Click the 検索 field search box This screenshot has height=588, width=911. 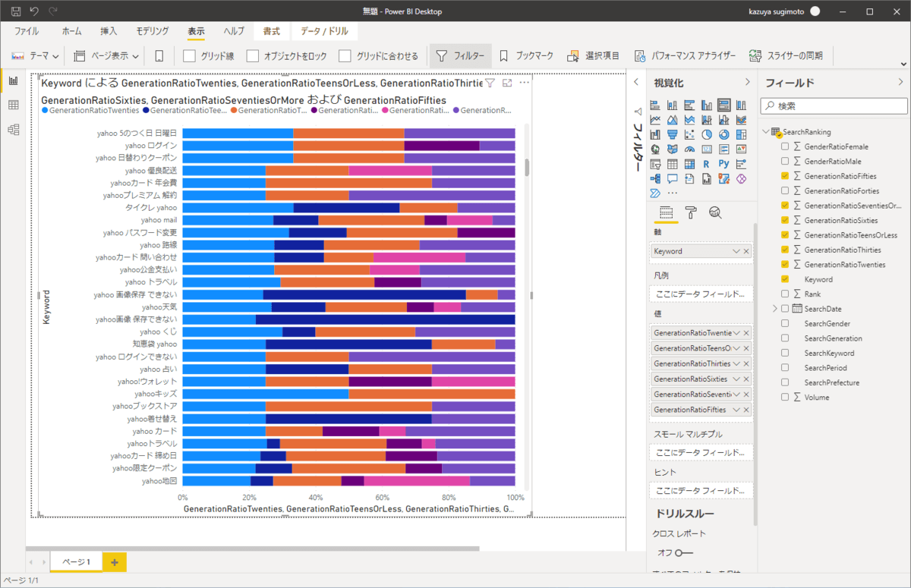tap(834, 106)
